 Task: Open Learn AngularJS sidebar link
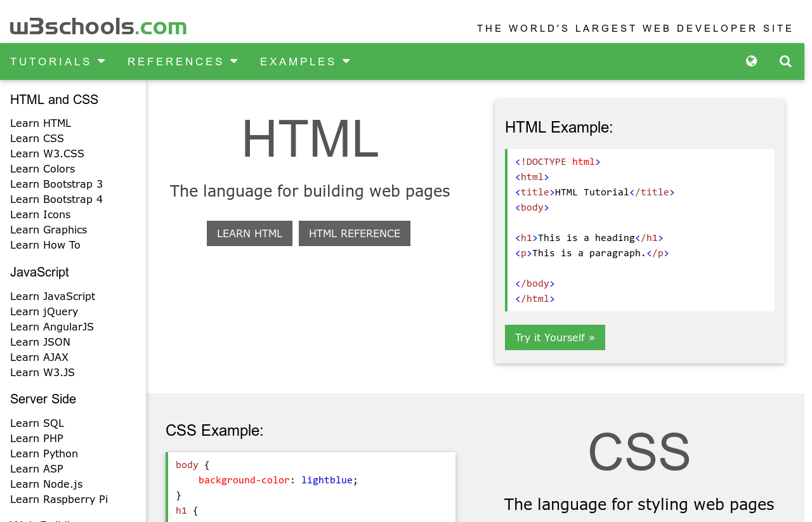[x=52, y=327]
